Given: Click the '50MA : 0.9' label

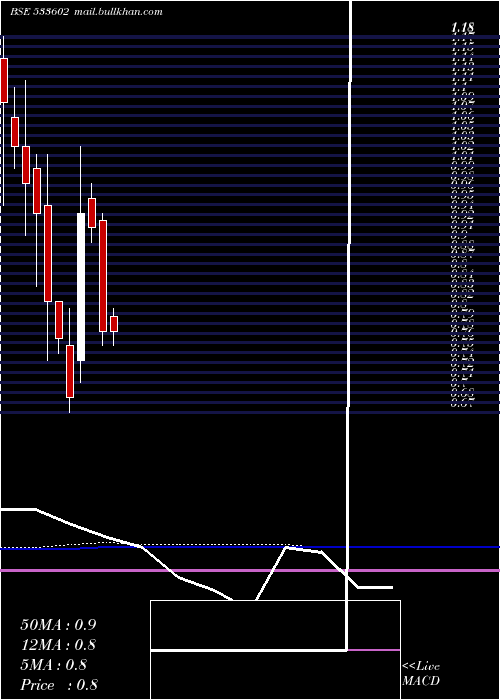Looking at the screenshot, I should (58, 625).
